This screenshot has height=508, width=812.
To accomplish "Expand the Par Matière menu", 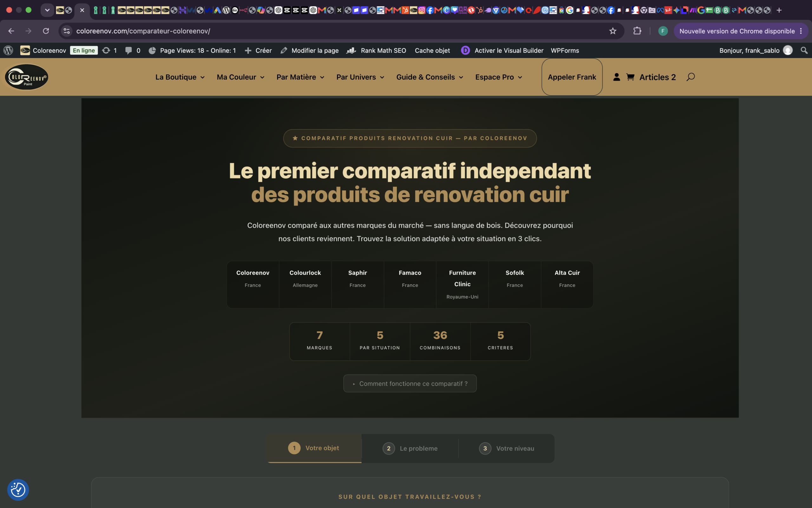I will tap(300, 77).
